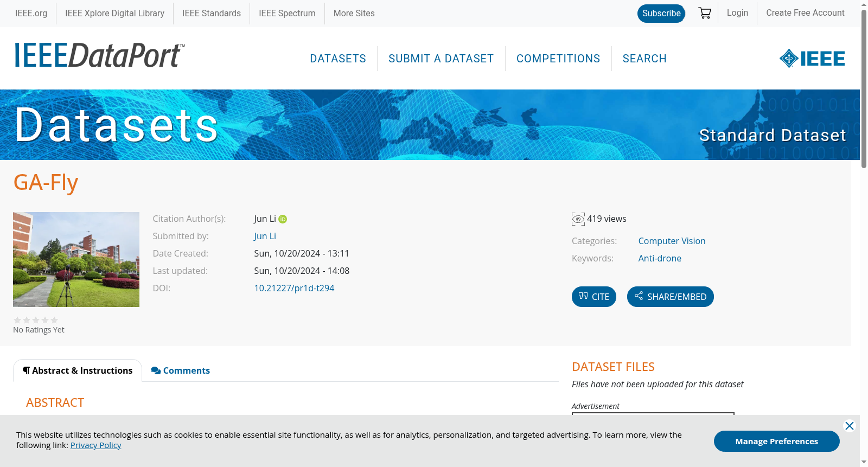
Task: Click the eye views icon
Action: pos(578,219)
